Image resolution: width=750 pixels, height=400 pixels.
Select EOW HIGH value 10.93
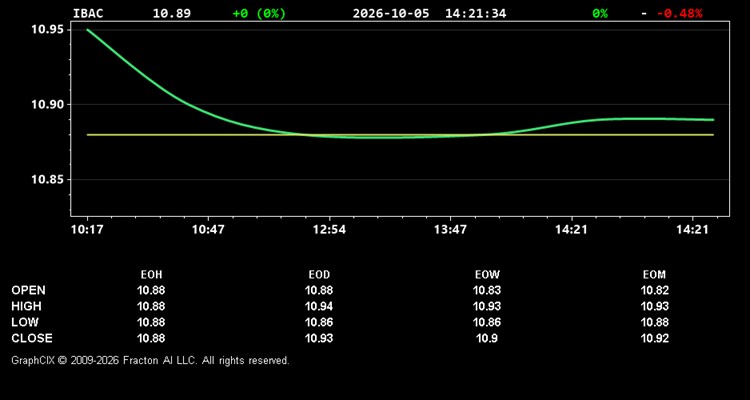[487, 306]
